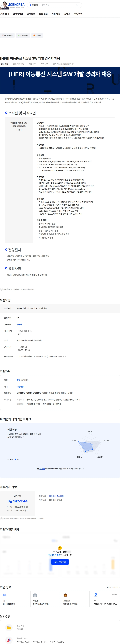Click the 회사 grey legend swatch
The height and width of the screenshot is (644, 120).
(x=8, y=460)
